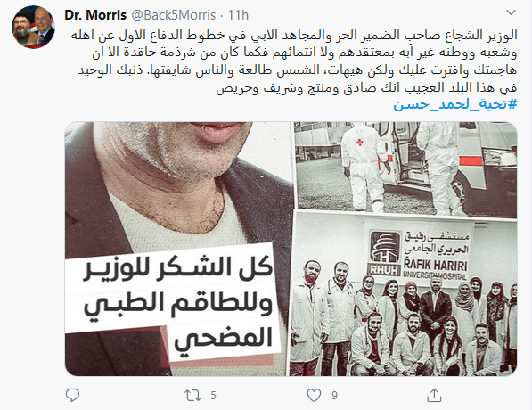Click the Red Cross emblem on suit
The height and width of the screenshot is (410, 532).
click(x=359, y=143)
